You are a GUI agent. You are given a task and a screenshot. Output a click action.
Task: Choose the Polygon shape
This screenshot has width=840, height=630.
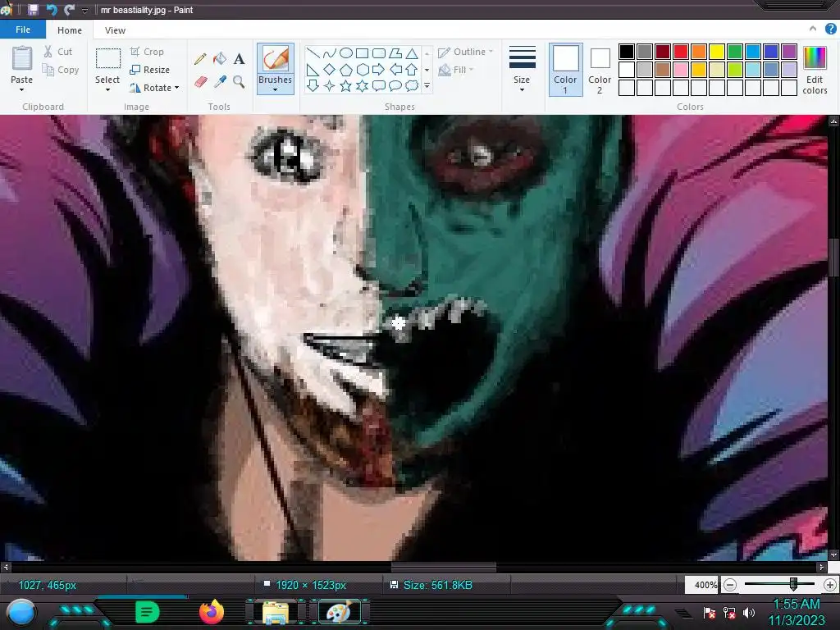[x=395, y=53]
